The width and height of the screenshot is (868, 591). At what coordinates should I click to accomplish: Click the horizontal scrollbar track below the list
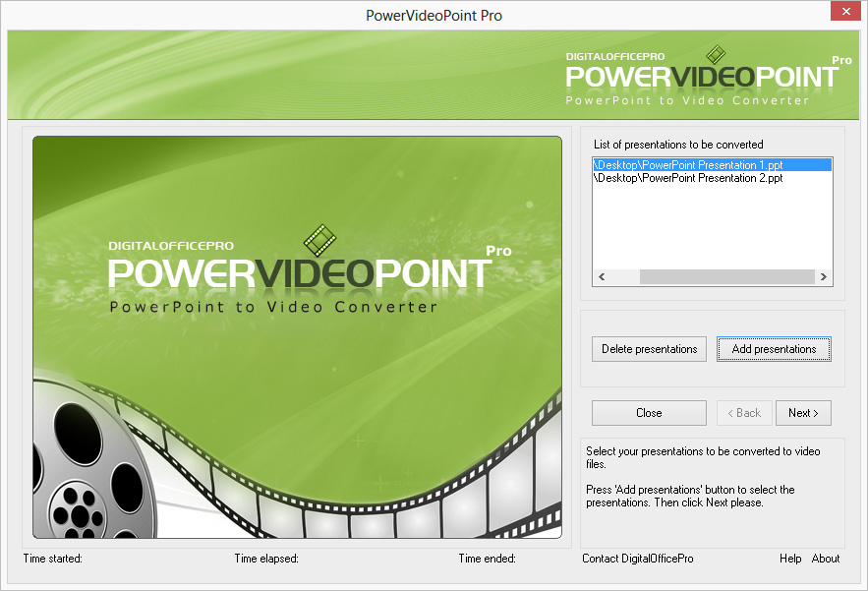tap(712, 278)
